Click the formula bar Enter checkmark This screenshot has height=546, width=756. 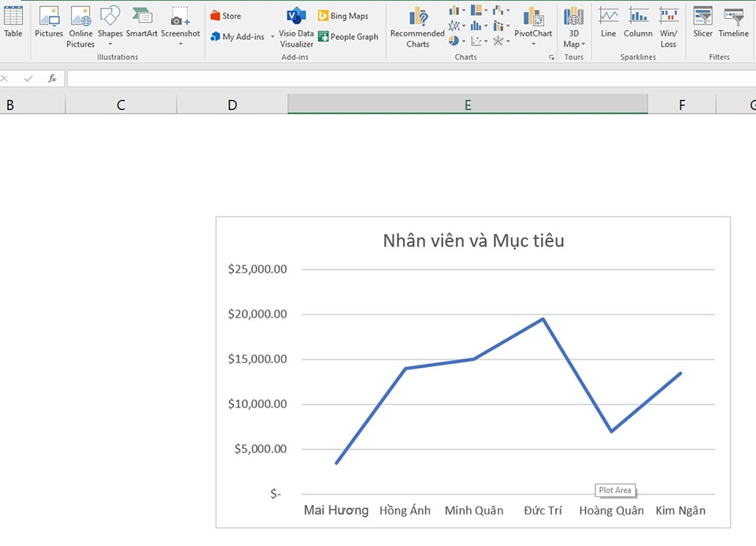[28, 78]
